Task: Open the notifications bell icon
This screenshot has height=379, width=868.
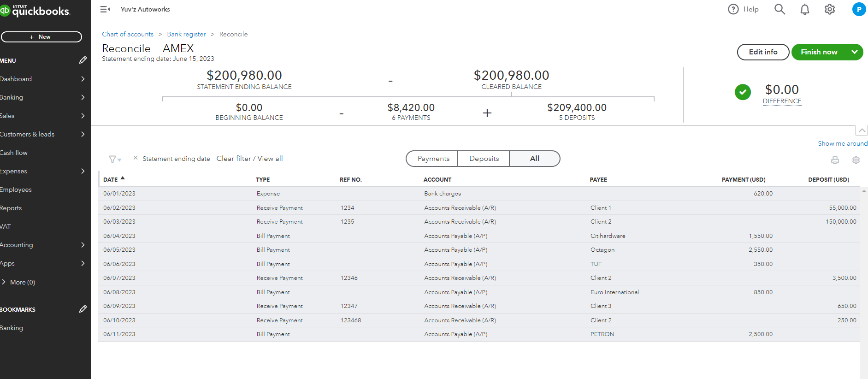Action: 805,10
